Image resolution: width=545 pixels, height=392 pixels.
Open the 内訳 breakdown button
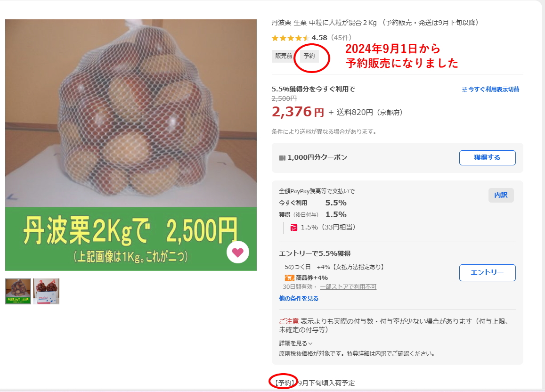[501, 196]
